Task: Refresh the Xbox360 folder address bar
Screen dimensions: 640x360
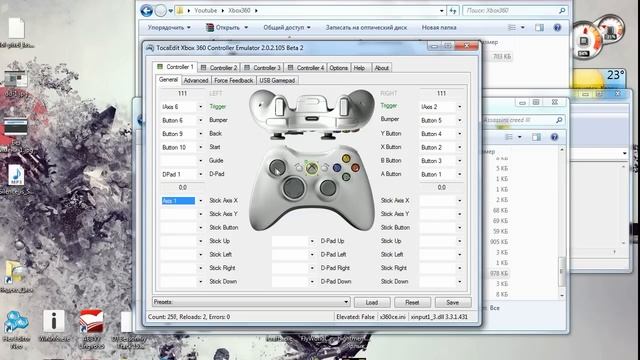Action: click(x=453, y=11)
